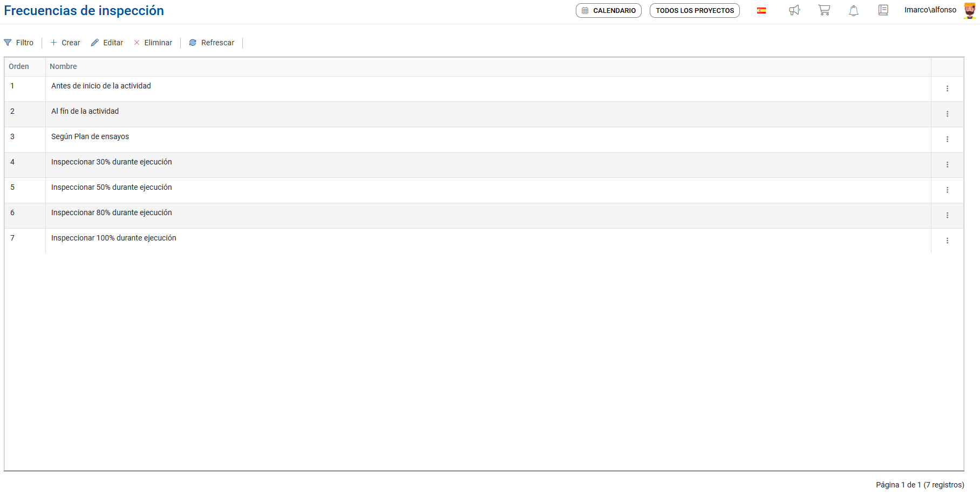Screen dimensions: 980x495
Task: Click Editar in the toolbar
Action: pyautogui.click(x=107, y=43)
